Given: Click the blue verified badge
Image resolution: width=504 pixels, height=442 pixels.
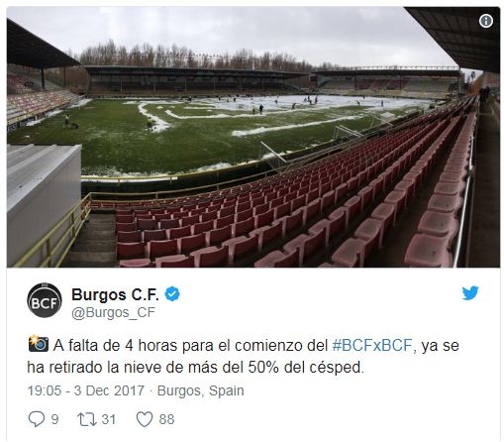Looking at the screenshot, I should pyautogui.click(x=172, y=294).
